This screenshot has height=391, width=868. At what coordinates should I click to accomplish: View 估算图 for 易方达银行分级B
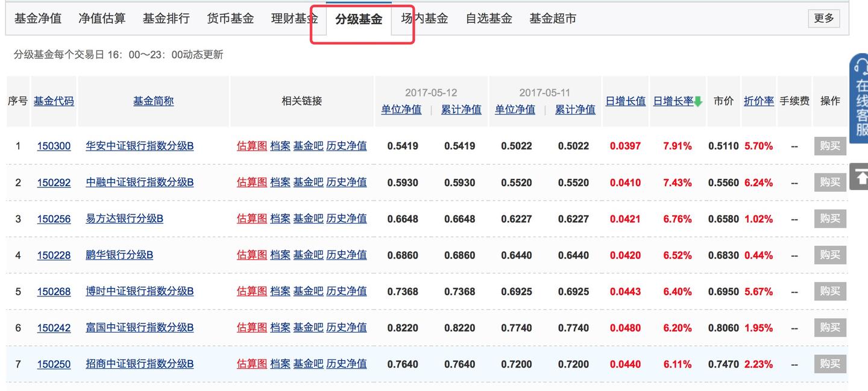pyautogui.click(x=252, y=218)
